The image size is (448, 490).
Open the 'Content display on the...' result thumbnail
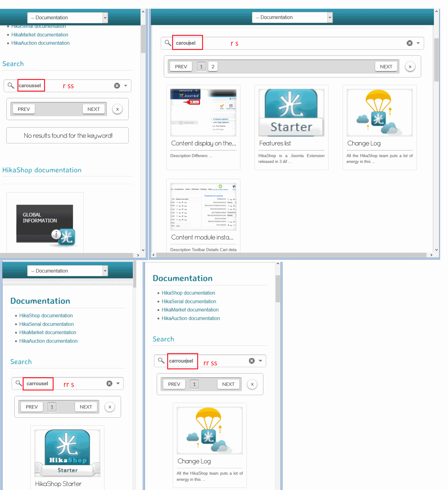[203, 113]
